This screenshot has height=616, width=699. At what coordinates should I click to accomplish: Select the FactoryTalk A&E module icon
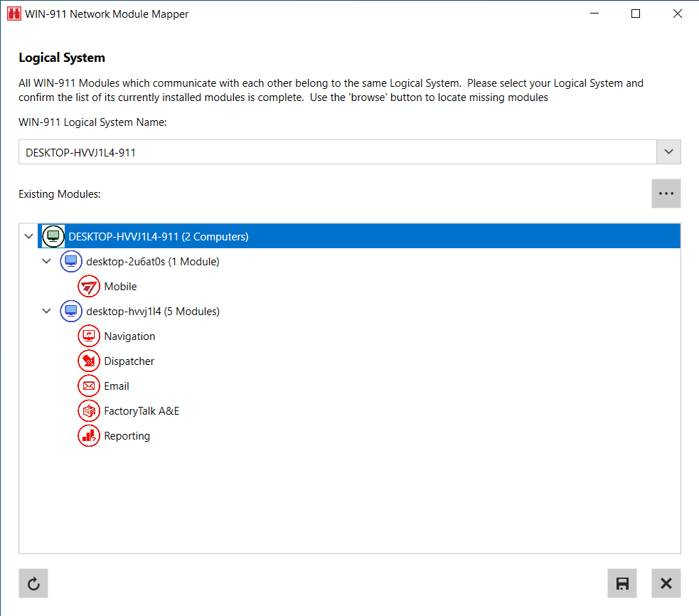(88, 410)
